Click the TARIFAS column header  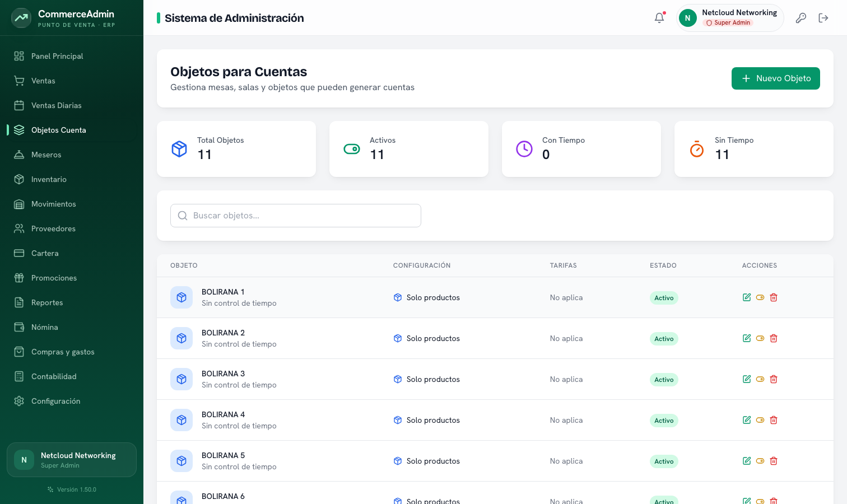[564, 265]
